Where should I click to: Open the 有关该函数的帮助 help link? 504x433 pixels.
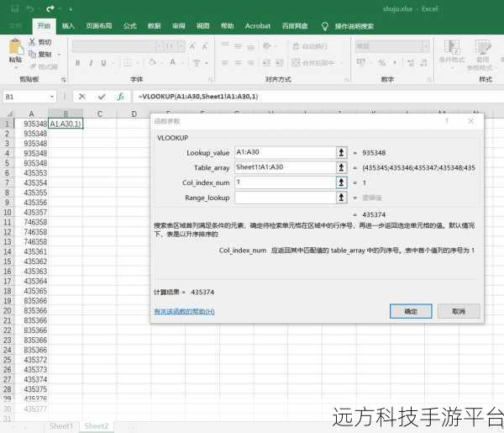pos(184,311)
